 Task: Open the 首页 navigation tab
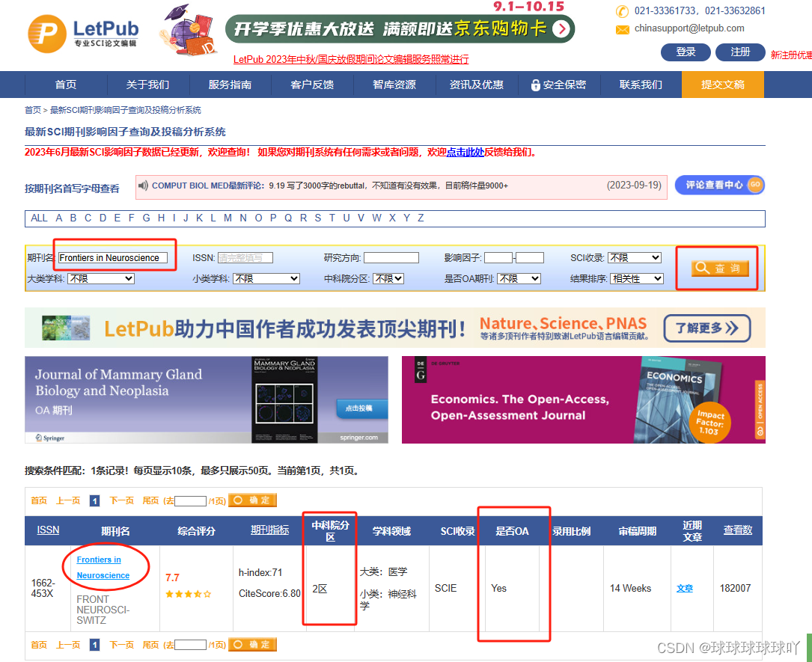[66, 85]
